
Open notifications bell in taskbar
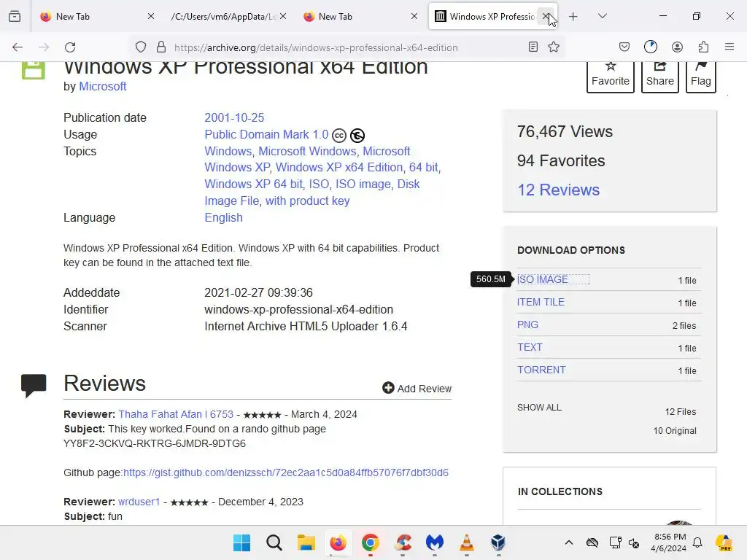(x=697, y=542)
